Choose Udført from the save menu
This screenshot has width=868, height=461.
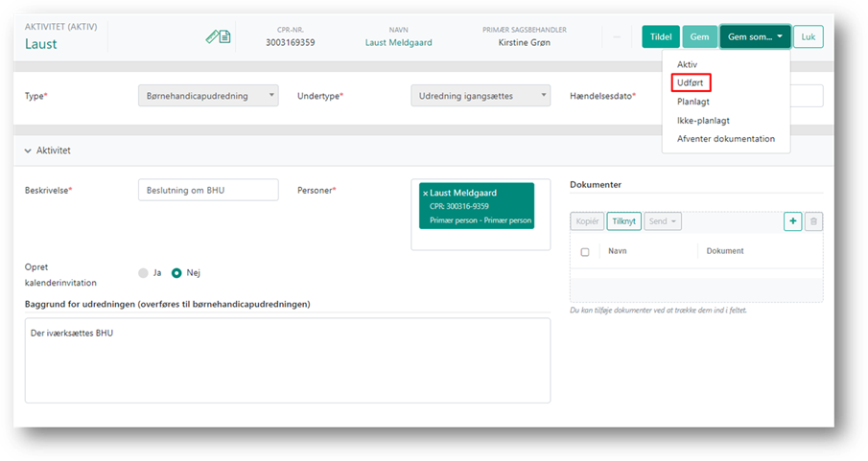(x=691, y=83)
